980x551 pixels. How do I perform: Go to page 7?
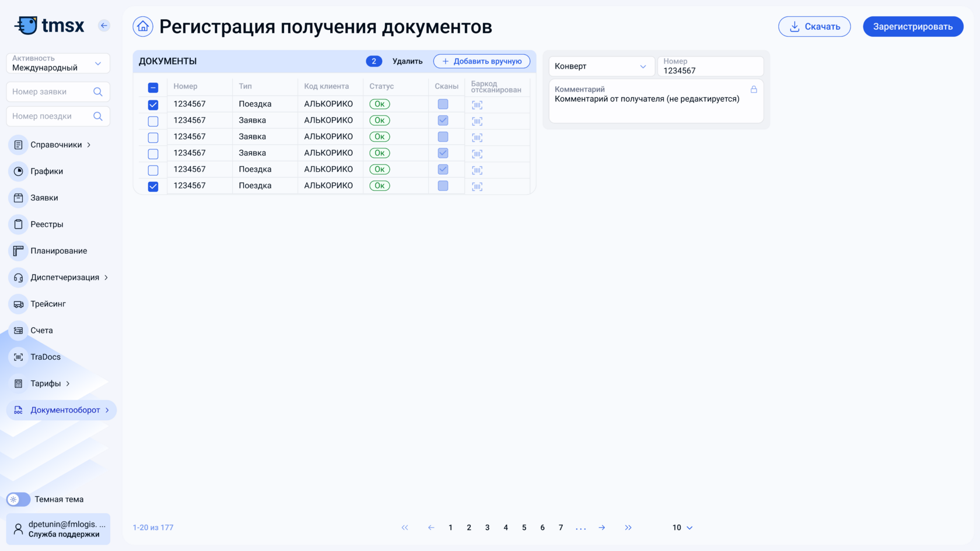(x=561, y=528)
